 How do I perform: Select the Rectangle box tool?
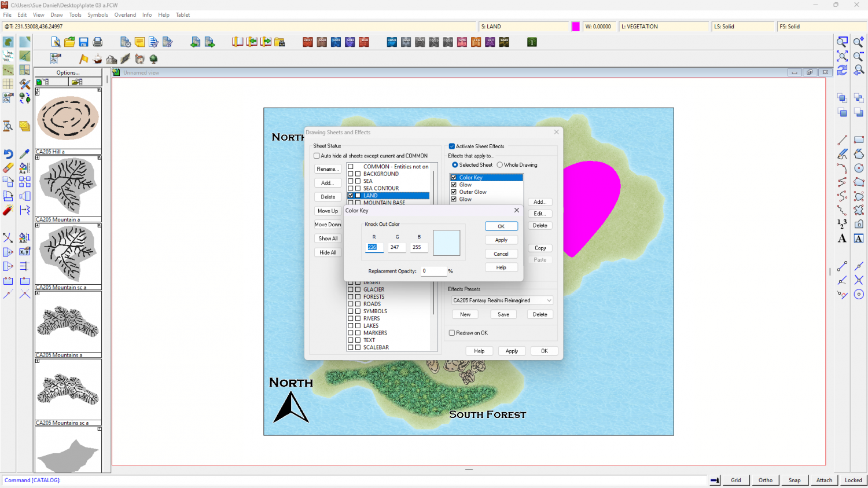859,140
